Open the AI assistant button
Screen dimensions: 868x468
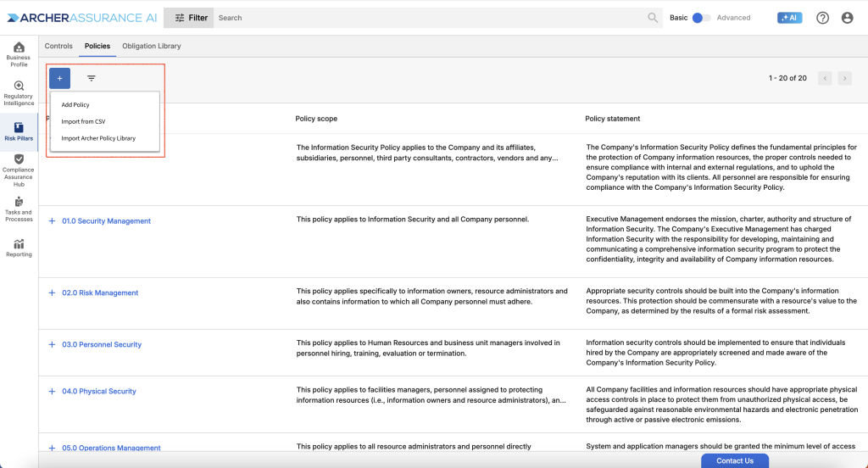click(x=789, y=18)
